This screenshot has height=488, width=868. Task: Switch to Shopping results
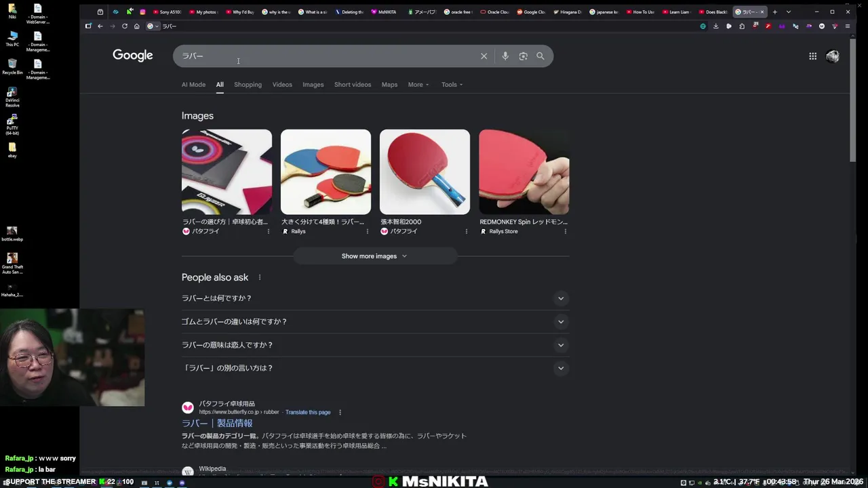pyautogui.click(x=248, y=85)
